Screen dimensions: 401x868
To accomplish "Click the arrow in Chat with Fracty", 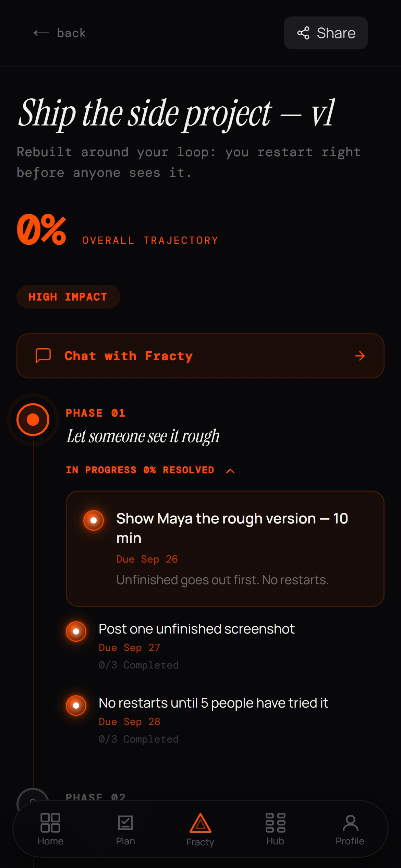I will 360,356.
